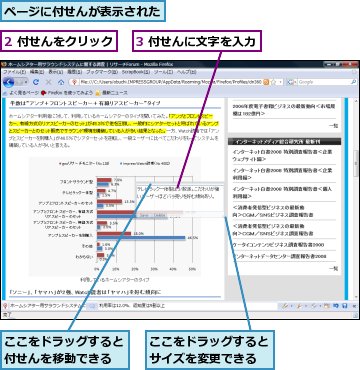Click the vertical scrollbar thumb
The height and width of the screenshot is (370, 360).
coord(356,164)
